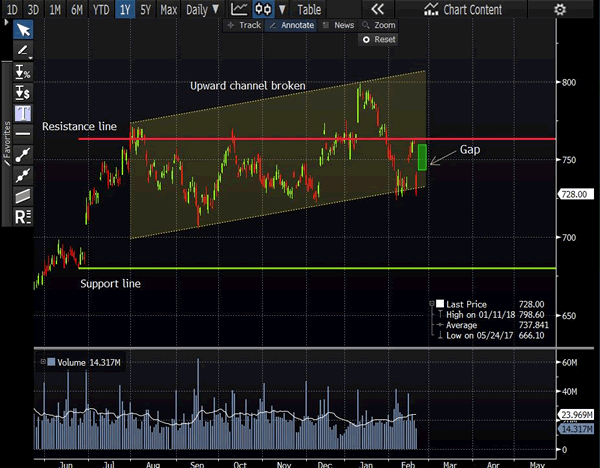Select the regression R tool

click(23, 217)
